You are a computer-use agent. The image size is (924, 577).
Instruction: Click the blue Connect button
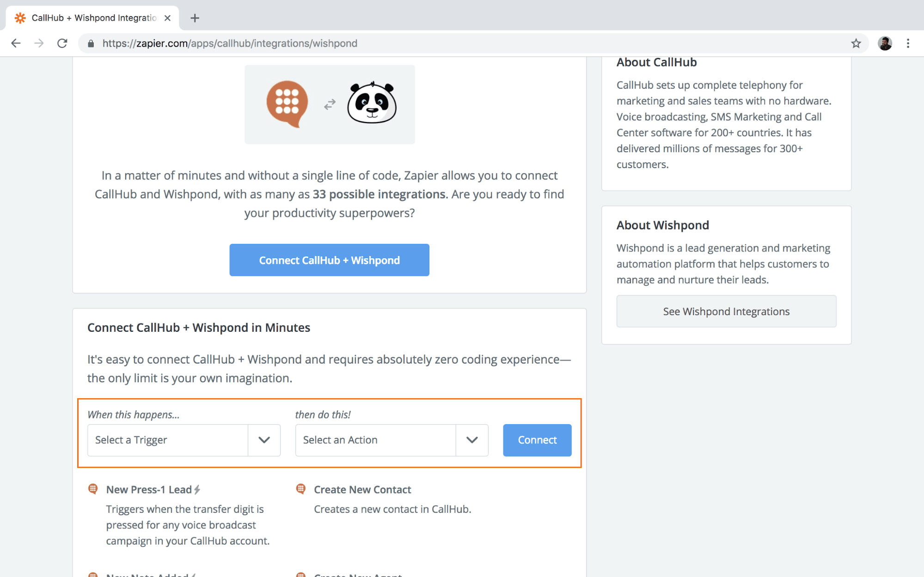(x=537, y=440)
